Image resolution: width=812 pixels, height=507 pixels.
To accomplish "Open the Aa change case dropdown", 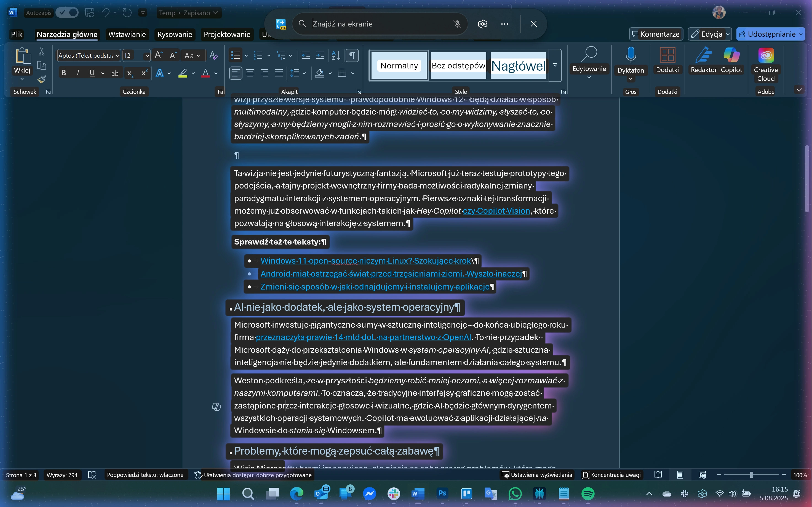I will tap(192, 55).
